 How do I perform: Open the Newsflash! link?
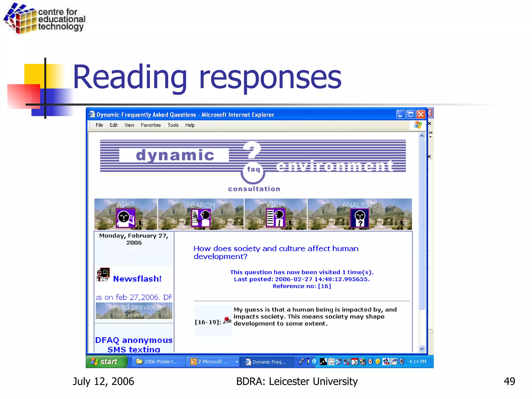point(137,279)
